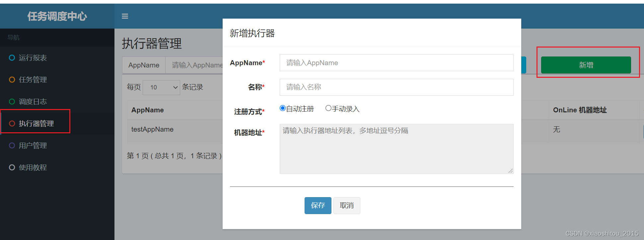This screenshot has height=240, width=644.
Task: Click the 执行器管理 circle icon
Action: [12, 123]
